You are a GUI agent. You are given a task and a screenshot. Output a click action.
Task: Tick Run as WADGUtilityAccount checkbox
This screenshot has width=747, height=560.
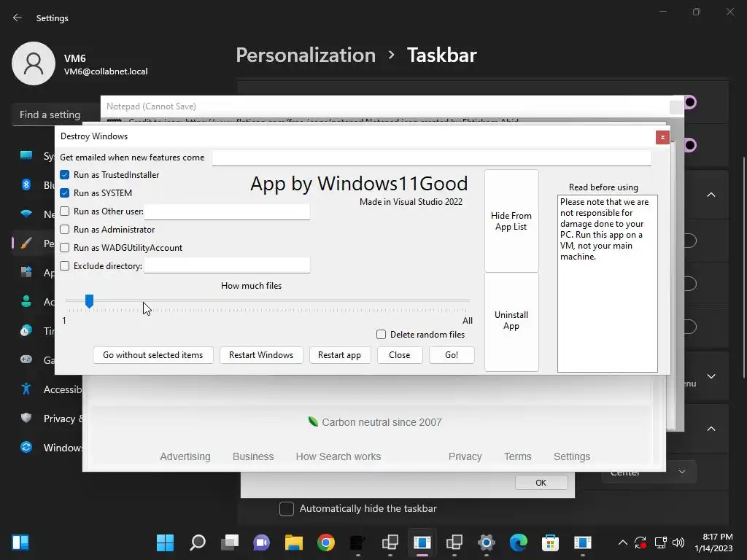[65, 248]
